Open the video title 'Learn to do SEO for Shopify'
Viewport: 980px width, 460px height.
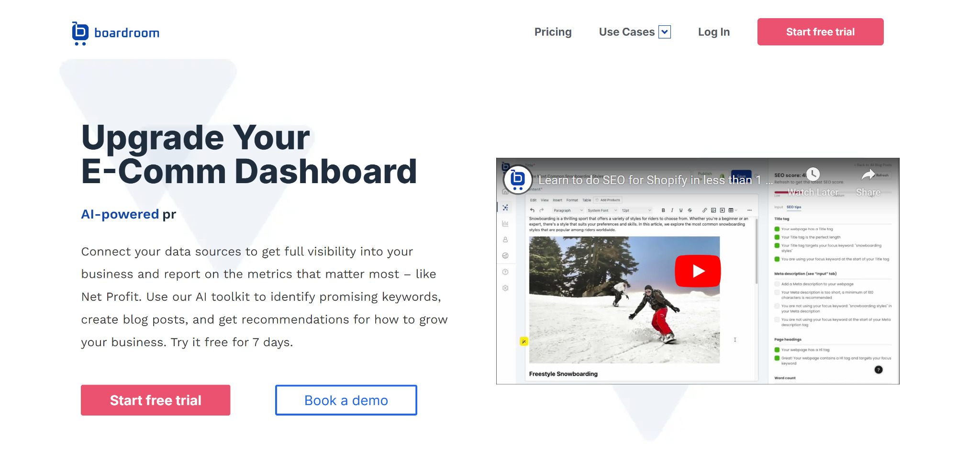[656, 180]
